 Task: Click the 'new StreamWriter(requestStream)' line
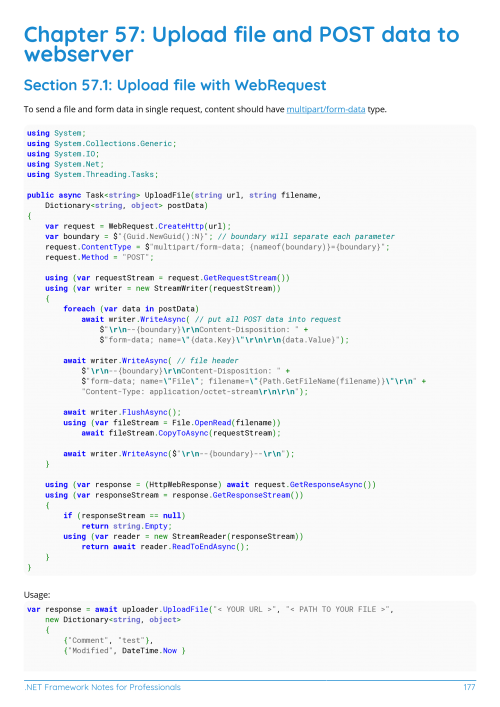click(x=163, y=289)
